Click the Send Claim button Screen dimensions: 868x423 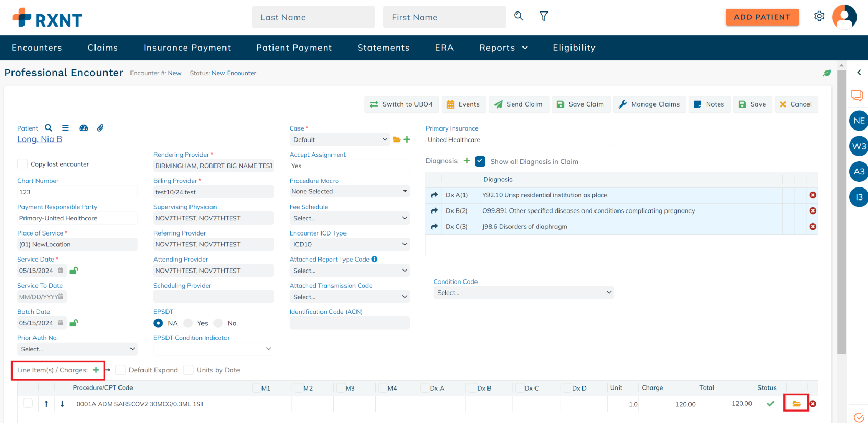click(x=518, y=104)
